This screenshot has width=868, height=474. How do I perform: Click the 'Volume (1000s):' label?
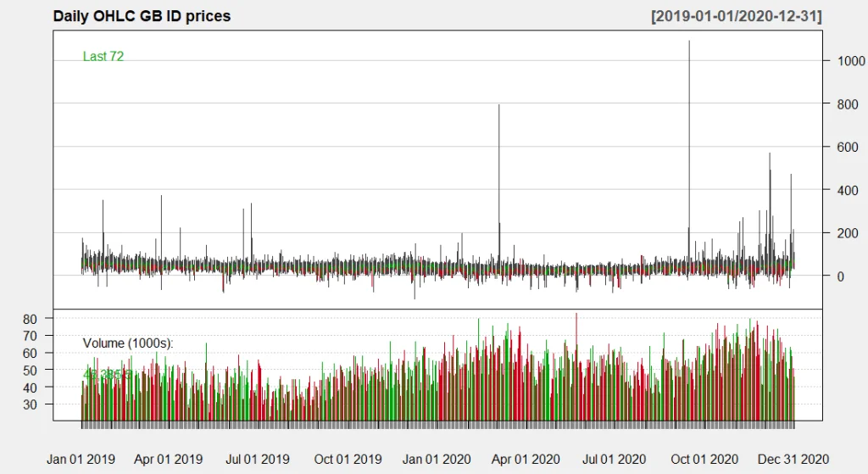128,343
